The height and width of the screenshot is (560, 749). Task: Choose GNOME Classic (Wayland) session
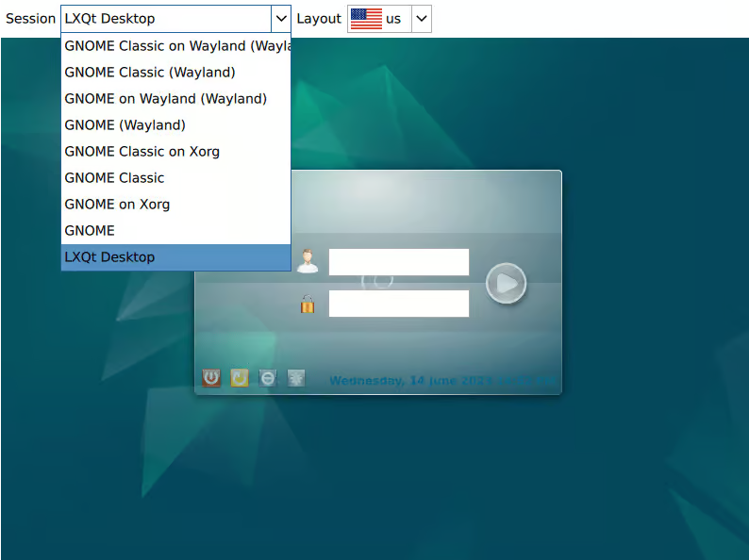(x=175, y=72)
